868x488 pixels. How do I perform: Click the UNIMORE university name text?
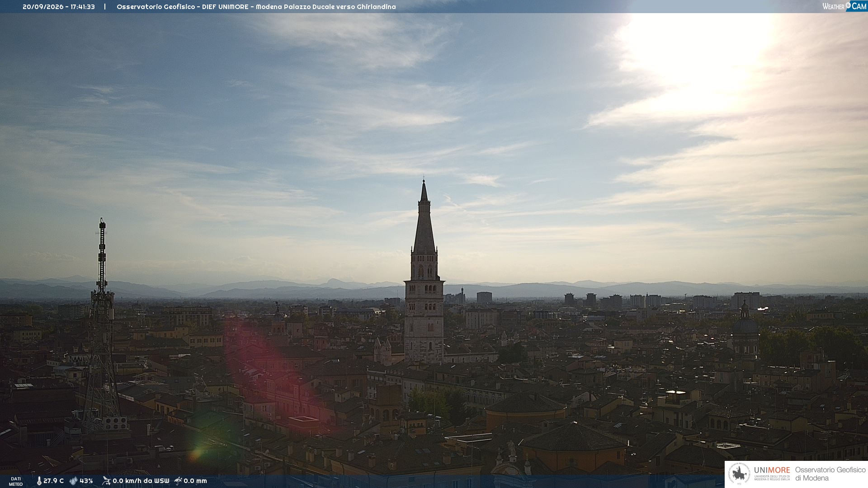(x=772, y=470)
